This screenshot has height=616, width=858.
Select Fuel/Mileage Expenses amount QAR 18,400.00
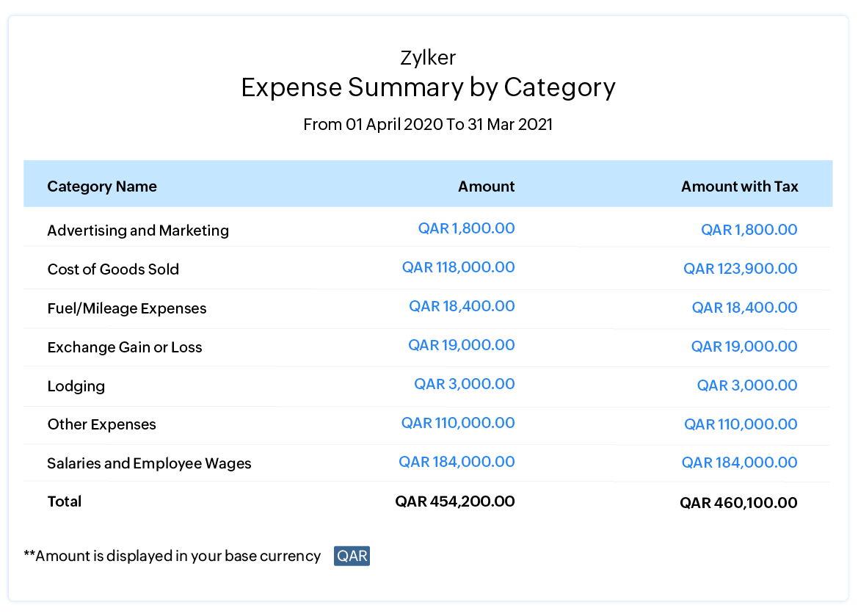462,306
